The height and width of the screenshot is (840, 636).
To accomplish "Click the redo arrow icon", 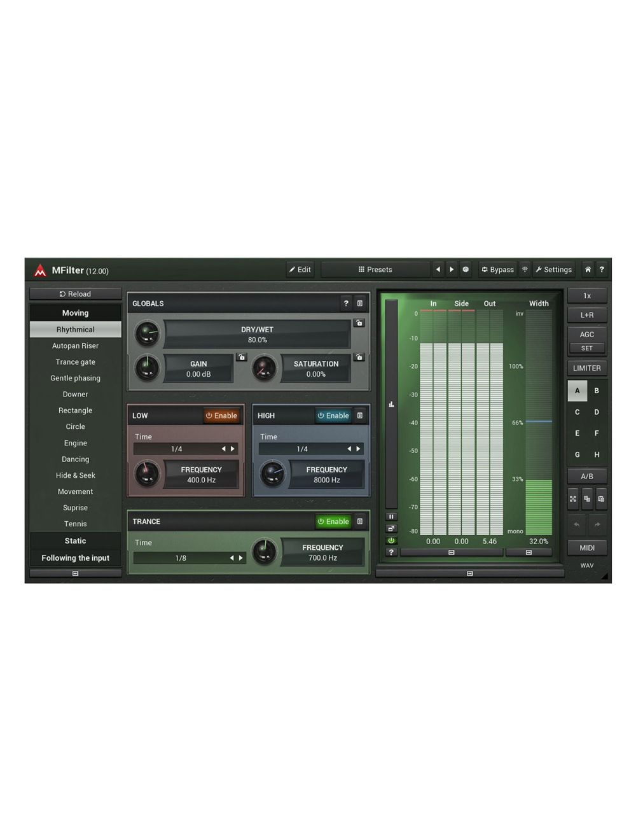I will pyautogui.click(x=597, y=524).
